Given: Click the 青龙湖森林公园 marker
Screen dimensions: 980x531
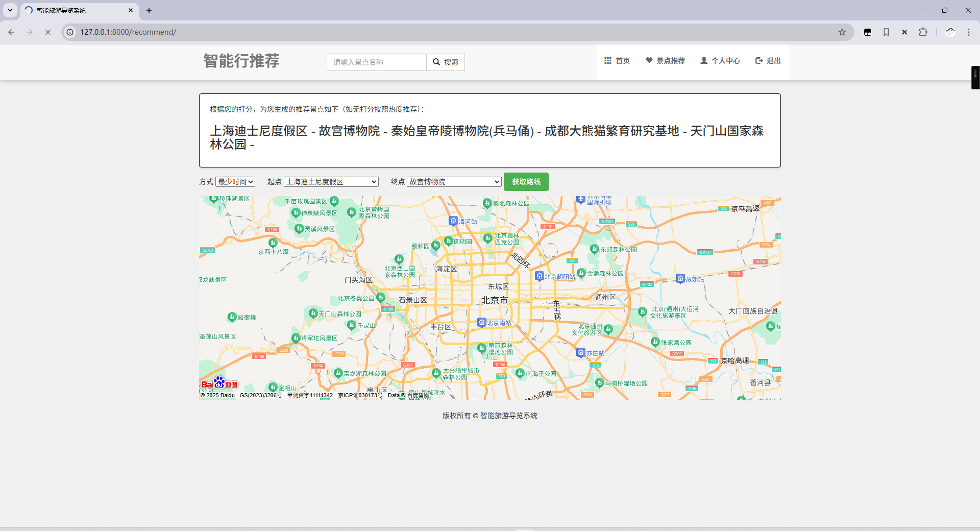Looking at the screenshot, I should tap(338, 373).
